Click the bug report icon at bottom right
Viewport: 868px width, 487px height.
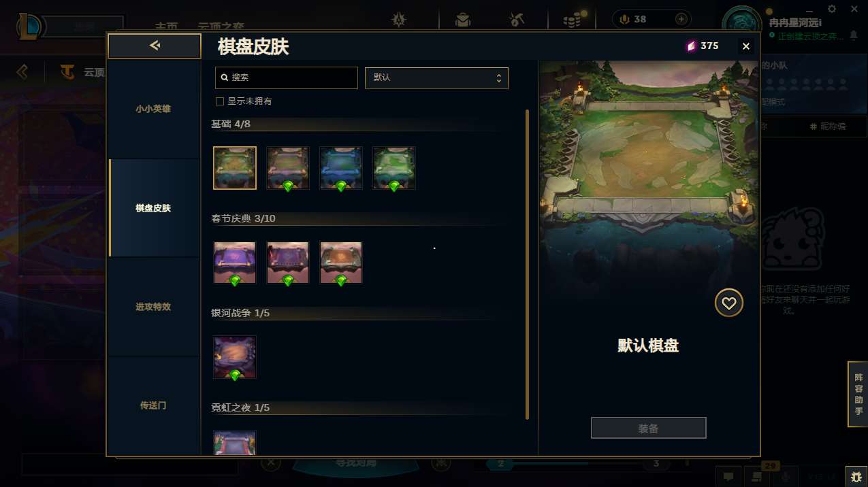856,477
